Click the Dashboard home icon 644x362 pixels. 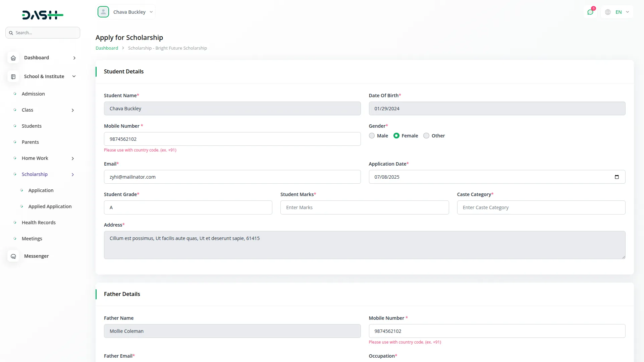point(13,58)
